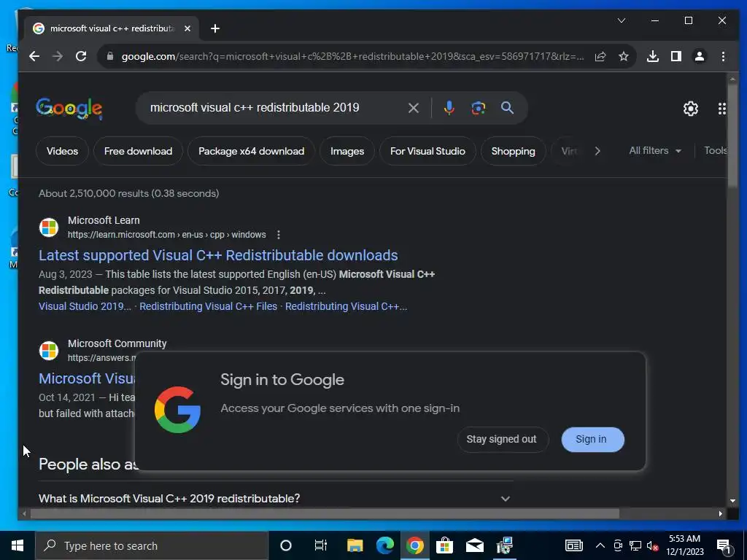
Task: Bookmark this page with the star icon
Action: (623, 56)
